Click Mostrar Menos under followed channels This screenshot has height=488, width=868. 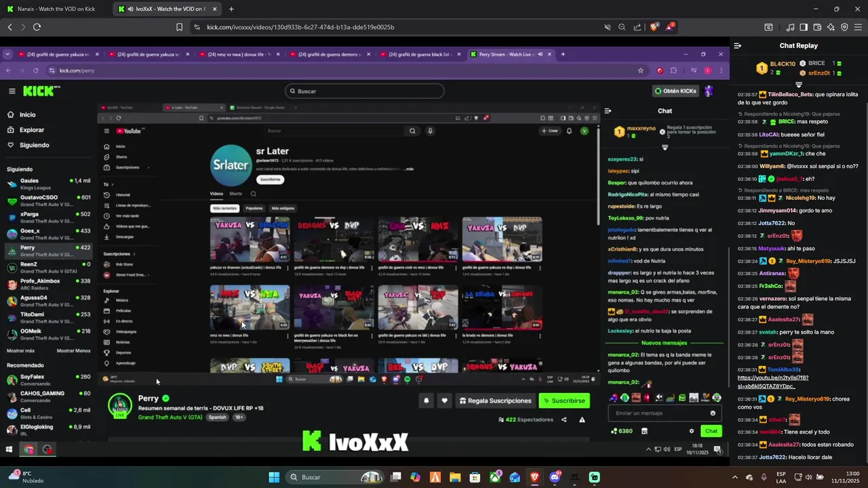(x=73, y=351)
